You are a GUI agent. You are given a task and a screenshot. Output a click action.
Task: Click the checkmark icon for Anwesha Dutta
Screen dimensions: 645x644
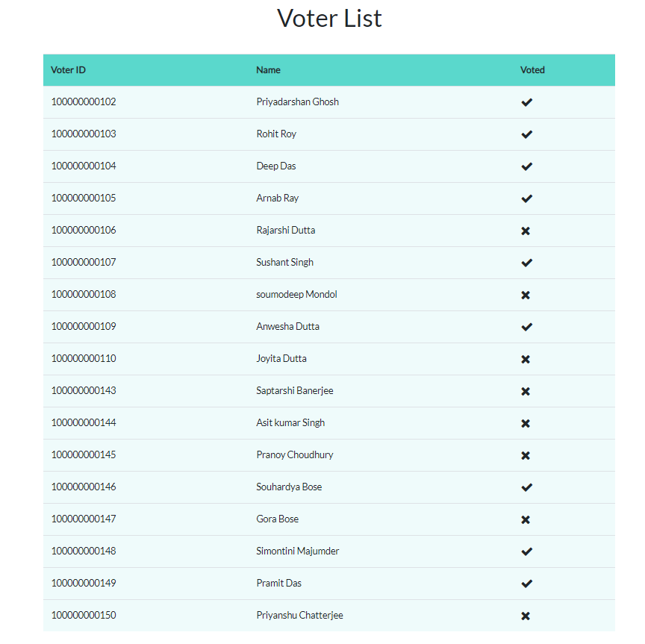pos(526,327)
